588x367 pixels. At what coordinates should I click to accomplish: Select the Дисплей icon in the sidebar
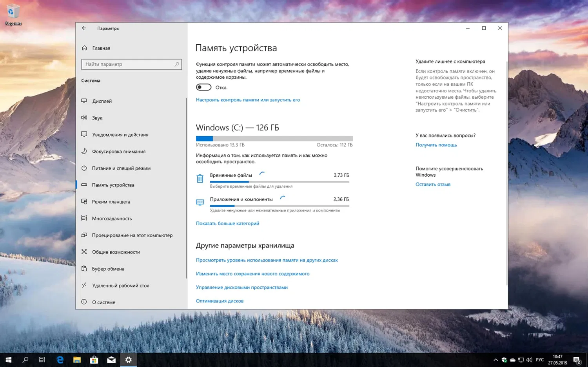click(84, 101)
